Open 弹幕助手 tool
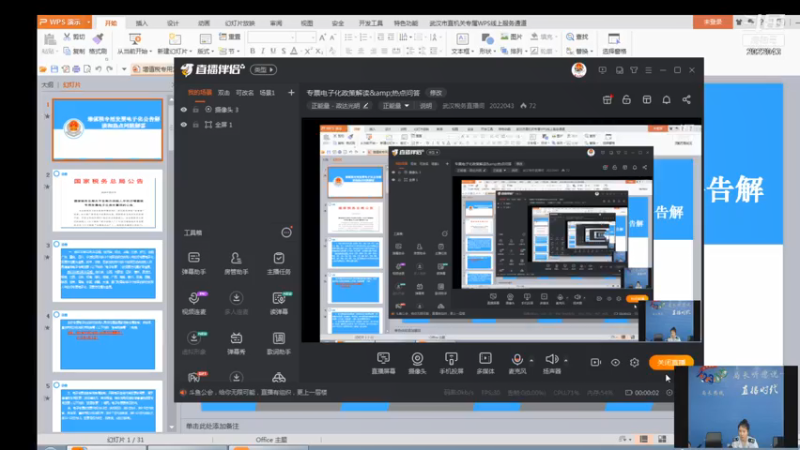The width and height of the screenshot is (800, 450). point(194,263)
